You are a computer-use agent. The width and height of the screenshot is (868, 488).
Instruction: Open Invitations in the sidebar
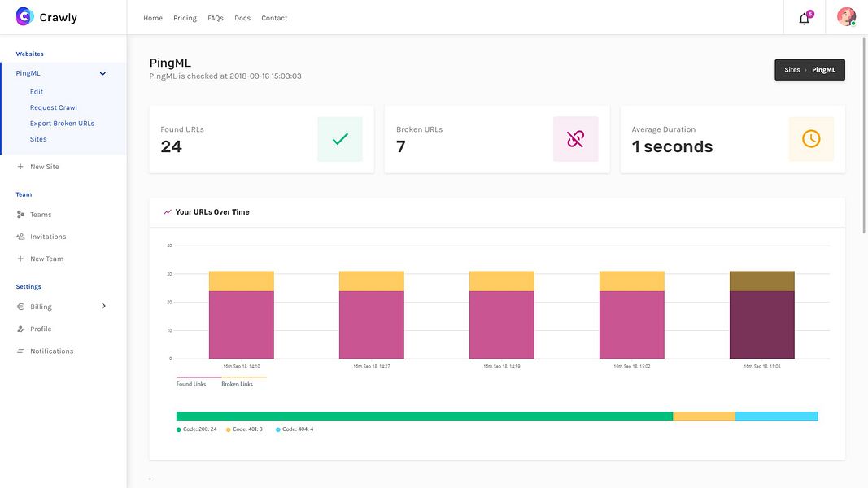click(48, 237)
